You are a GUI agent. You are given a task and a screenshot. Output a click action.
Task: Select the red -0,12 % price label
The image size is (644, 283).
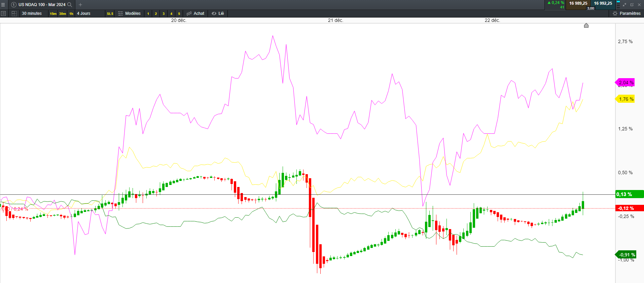point(630,208)
